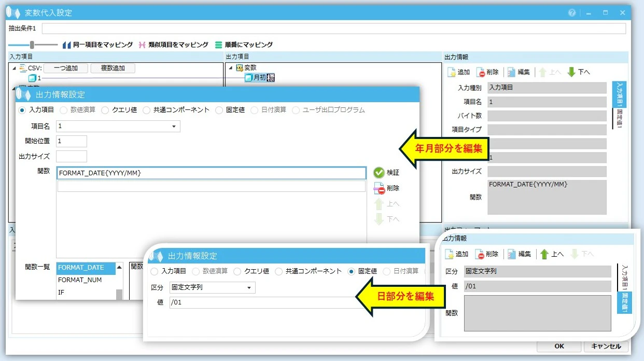Select the 入力項目 radio in the FORMAT_DATE dialog

click(x=22, y=110)
